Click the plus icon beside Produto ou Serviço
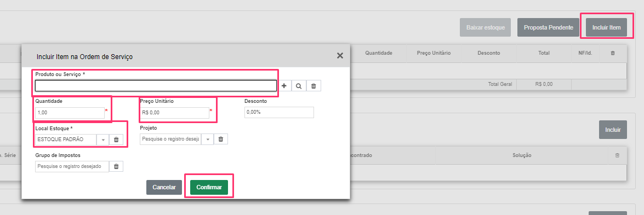This screenshot has width=644, height=215. [x=284, y=86]
